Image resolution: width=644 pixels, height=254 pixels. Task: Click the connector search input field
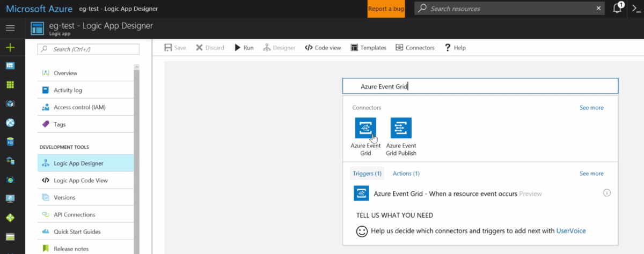(480, 86)
